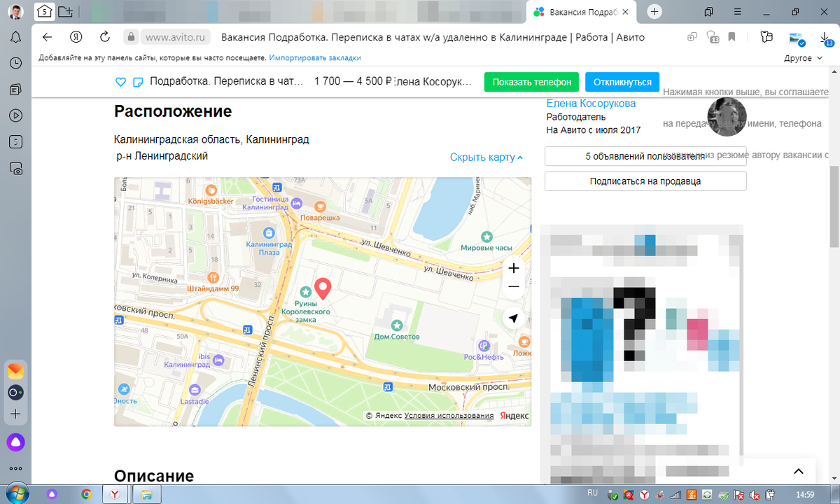
Task: Open the browser hamburger menu
Action: (x=737, y=12)
